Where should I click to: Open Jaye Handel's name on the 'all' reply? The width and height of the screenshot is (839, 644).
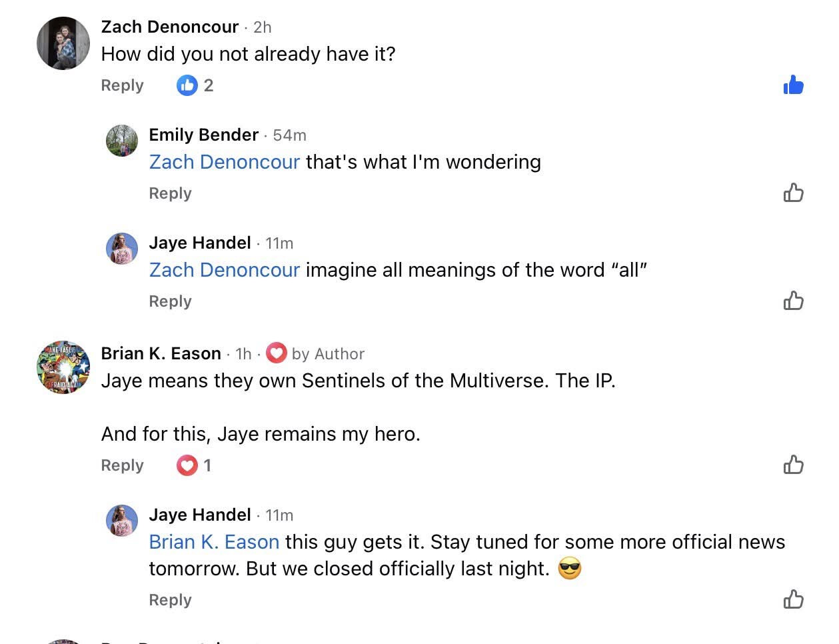point(200,243)
